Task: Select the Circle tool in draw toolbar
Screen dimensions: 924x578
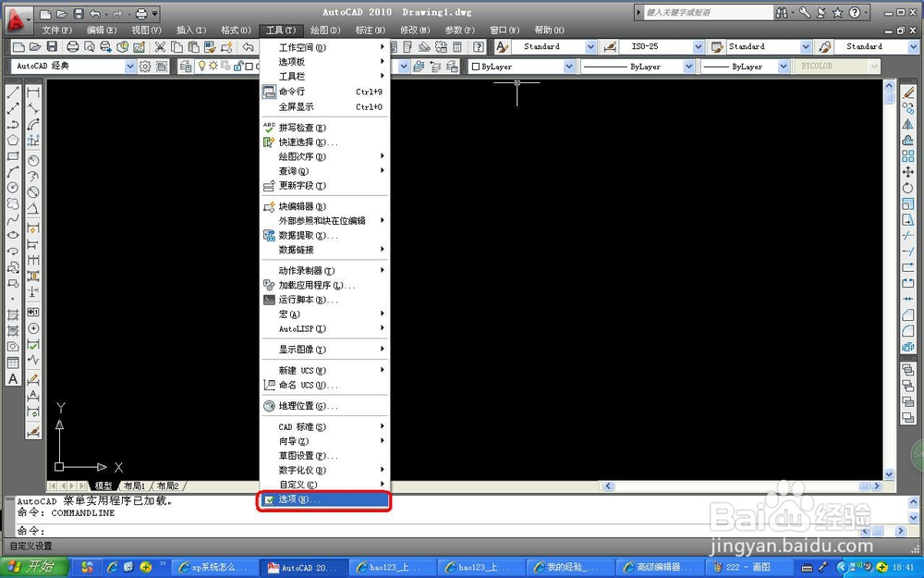Action: coord(13,188)
